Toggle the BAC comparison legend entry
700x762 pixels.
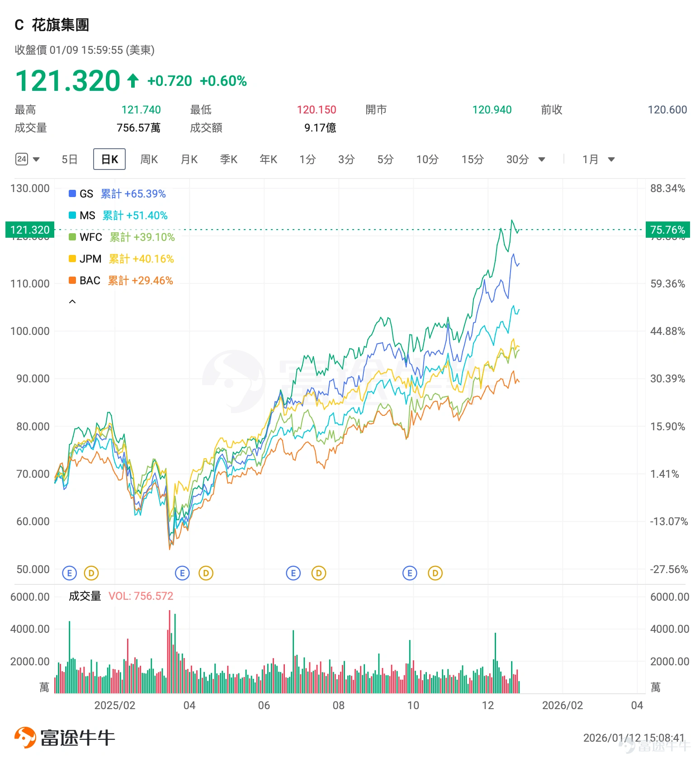pyautogui.click(x=121, y=280)
